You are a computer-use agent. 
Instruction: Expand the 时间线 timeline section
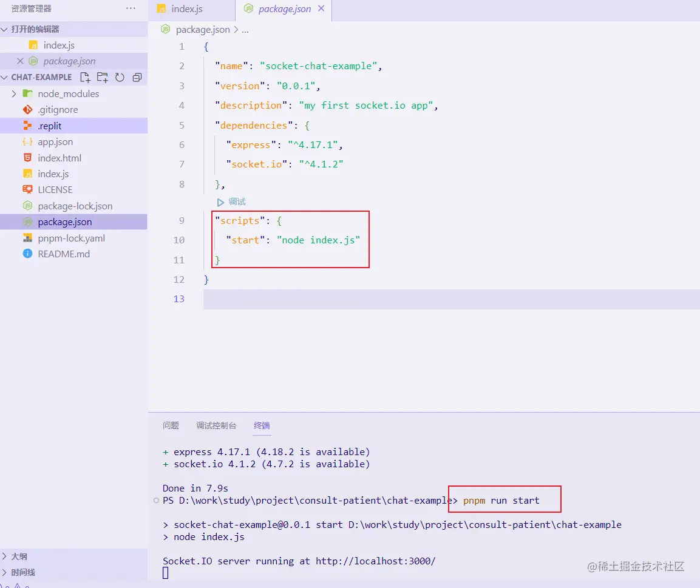click(4, 572)
